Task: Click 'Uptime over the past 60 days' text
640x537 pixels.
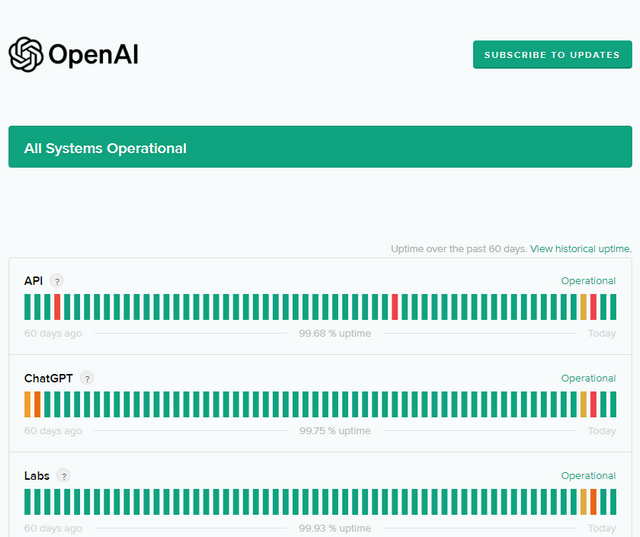Action: pos(459,249)
